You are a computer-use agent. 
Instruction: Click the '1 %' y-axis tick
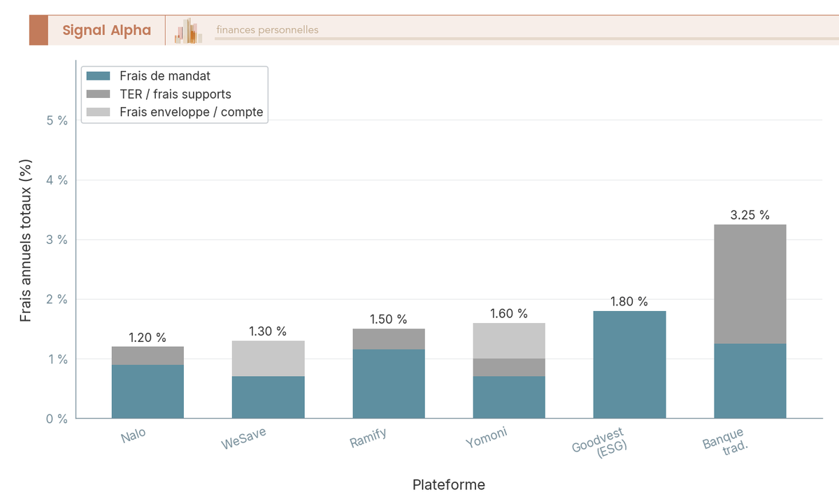coord(57,359)
